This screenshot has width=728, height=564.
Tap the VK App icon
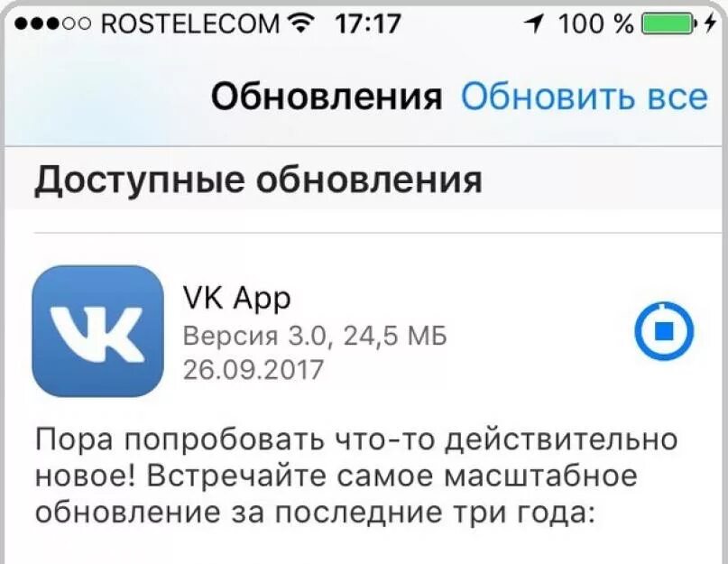click(x=97, y=331)
